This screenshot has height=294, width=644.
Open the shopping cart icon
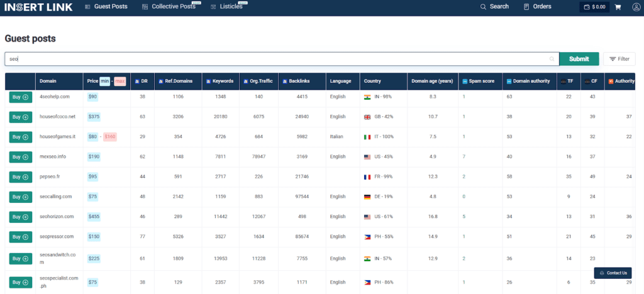point(618,7)
